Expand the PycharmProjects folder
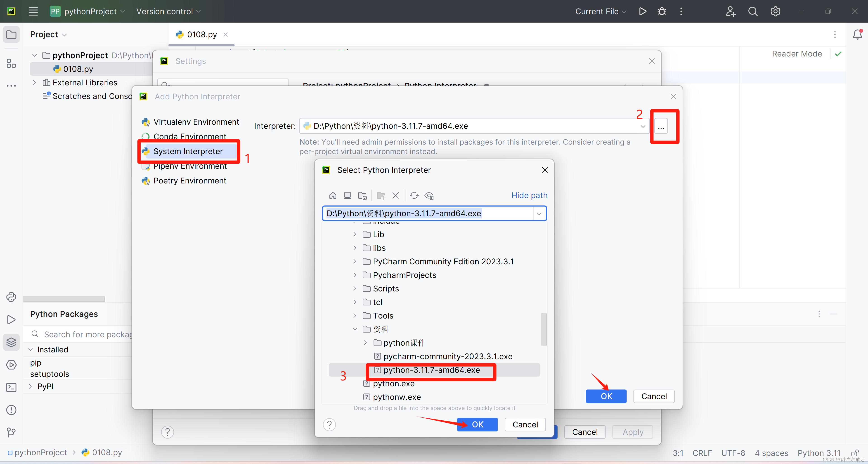Viewport: 868px width, 464px height. click(355, 275)
